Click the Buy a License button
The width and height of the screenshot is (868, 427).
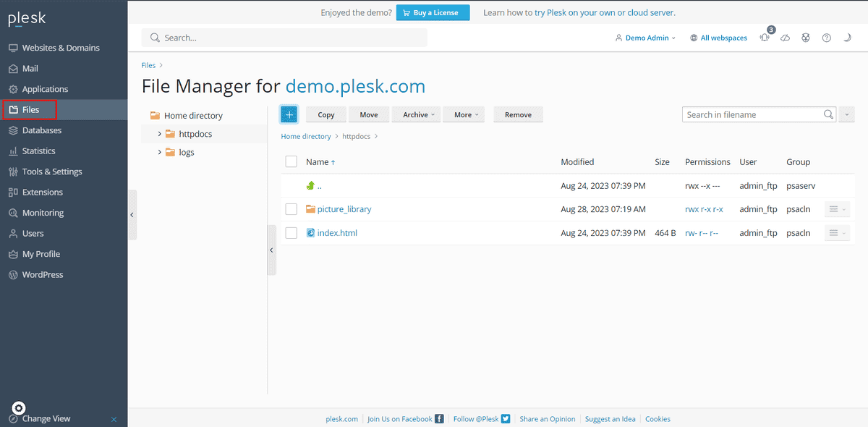433,12
